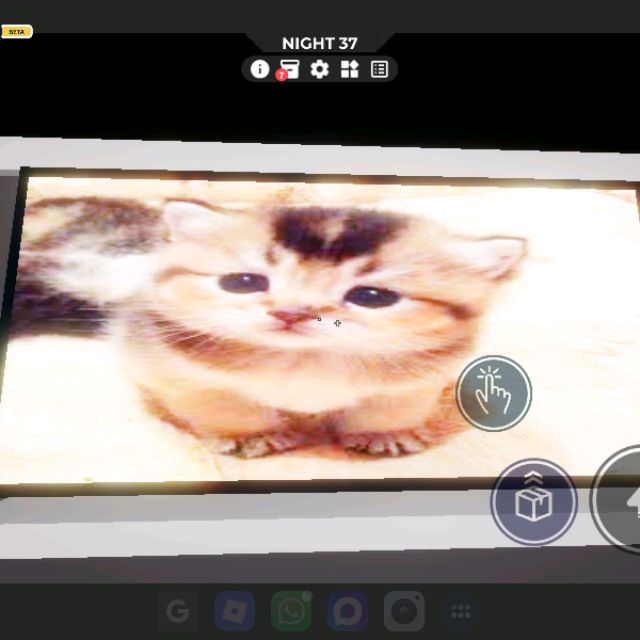Tap the jump arrow button

[x=616, y=499]
